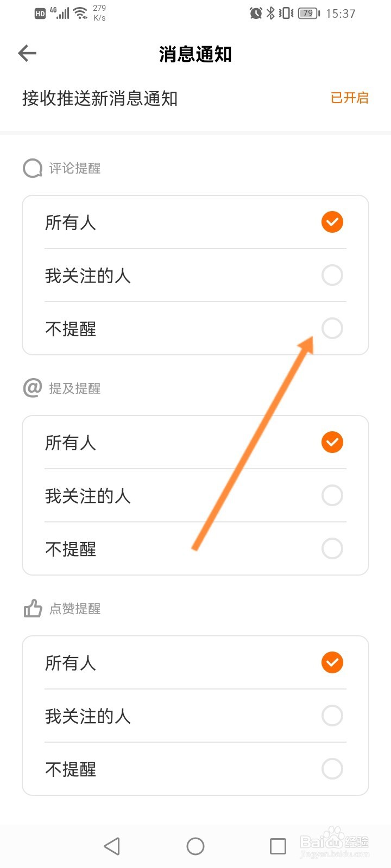Pick 所有人 radio under 点赞提醒
391x868 pixels.
332,662
